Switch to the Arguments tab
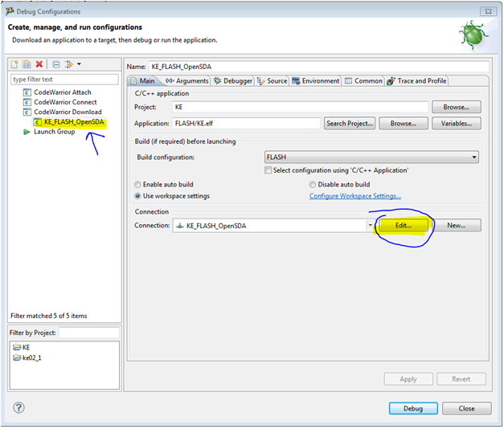504x429 pixels. pos(187,81)
